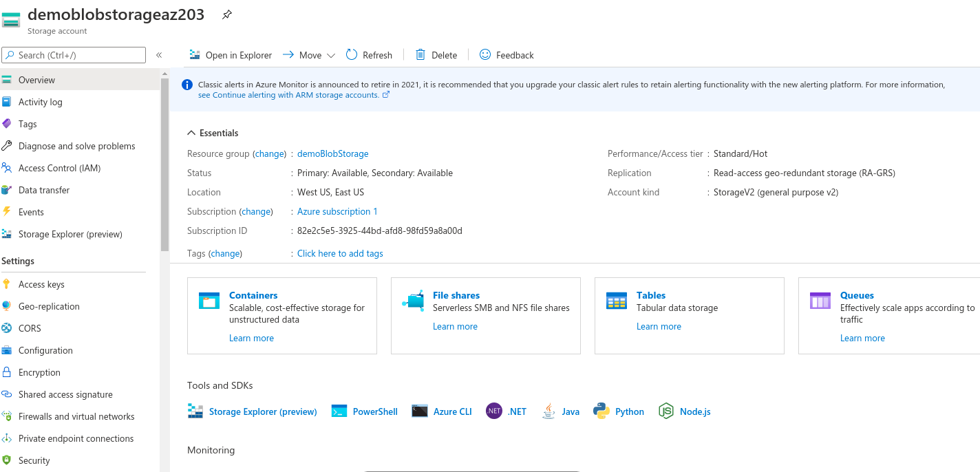The height and width of the screenshot is (472, 980).
Task: Select Activity log in the sidebar
Action: [x=40, y=102]
